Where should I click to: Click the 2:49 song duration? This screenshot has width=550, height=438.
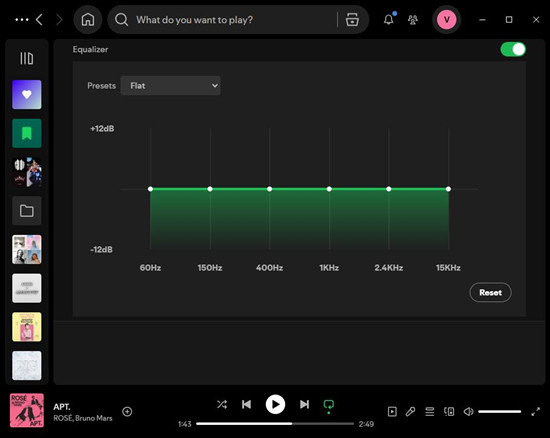click(366, 424)
